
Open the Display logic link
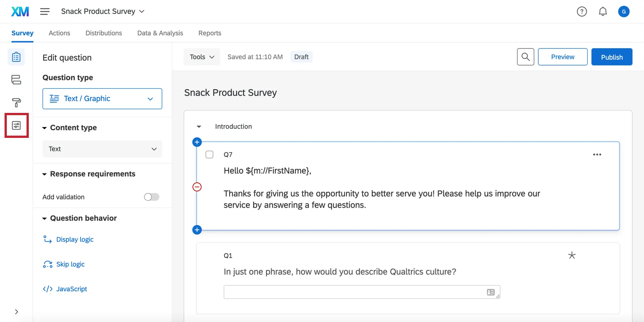click(75, 239)
